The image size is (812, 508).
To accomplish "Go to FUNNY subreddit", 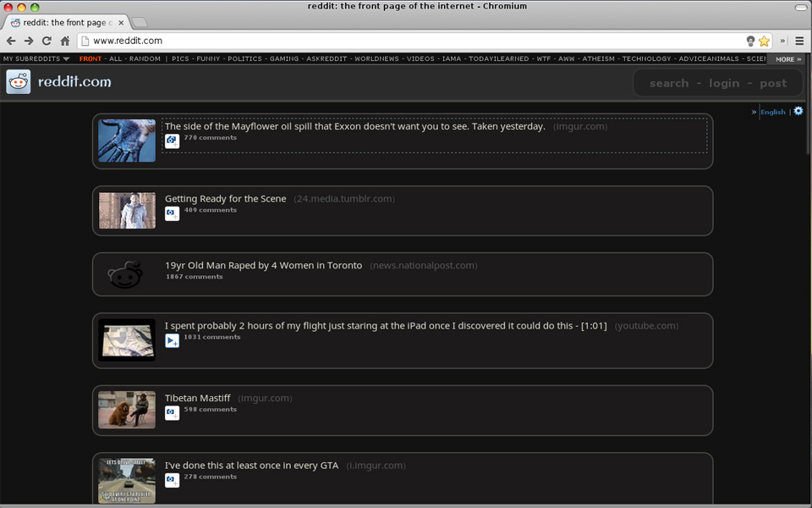I will (208, 59).
